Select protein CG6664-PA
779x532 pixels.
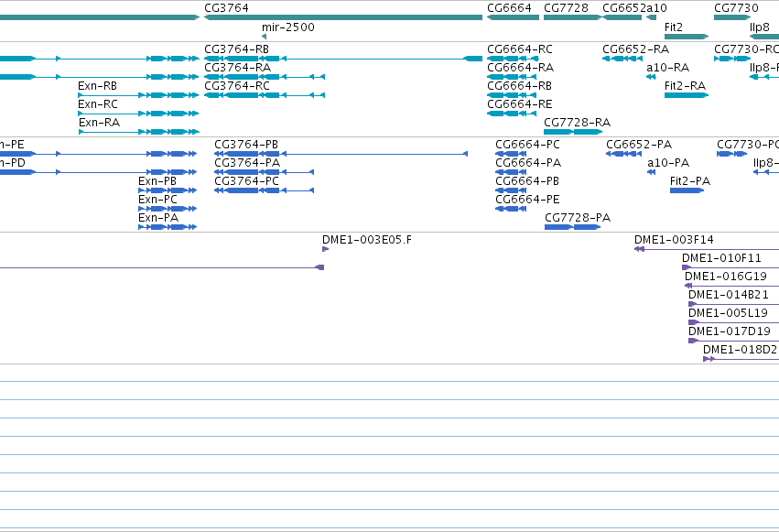[511, 172]
